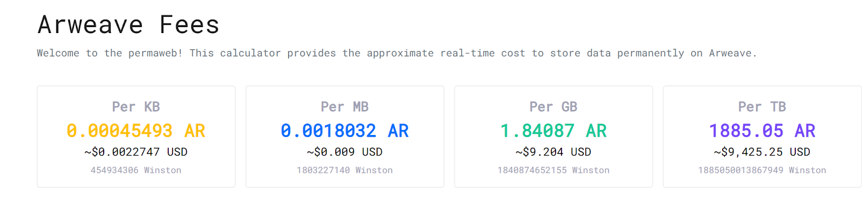Click the blue 0.0018032 AR value
868x219 pixels.
[344, 131]
